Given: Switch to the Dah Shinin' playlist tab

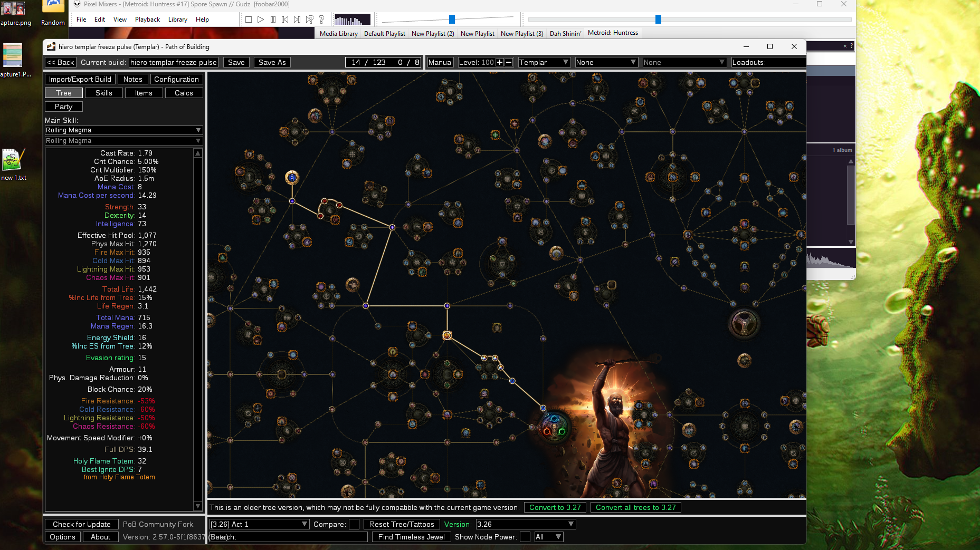Looking at the screenshot, I should pyautogui.click(x=565, y=33).
